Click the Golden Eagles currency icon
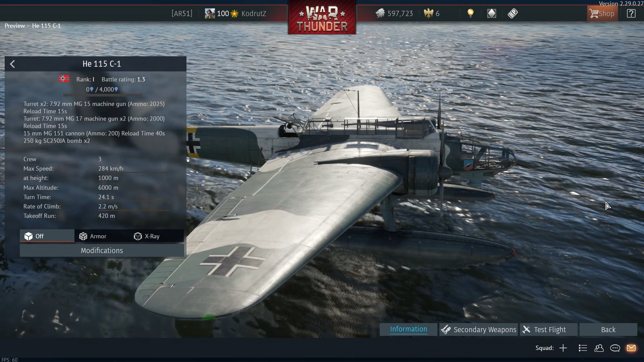 [429, 13]
